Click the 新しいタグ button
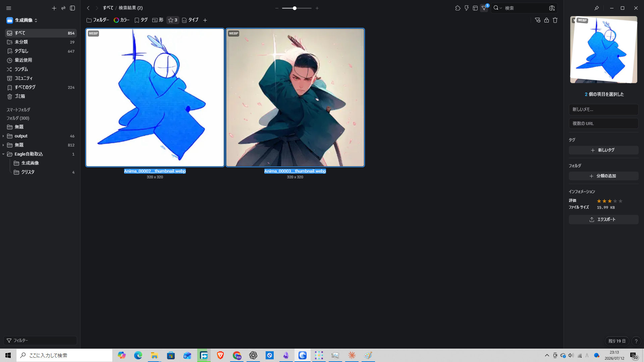The height and width of the screenshot is (362, 644). pyautogui.click(x=603, y=150)
